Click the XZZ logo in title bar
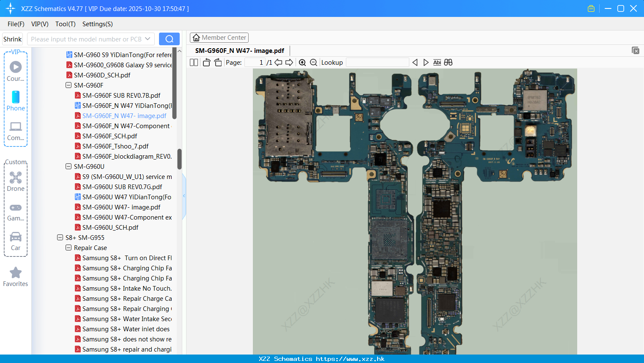Viewport: 644px width, 363px height. tap(11, 8)
